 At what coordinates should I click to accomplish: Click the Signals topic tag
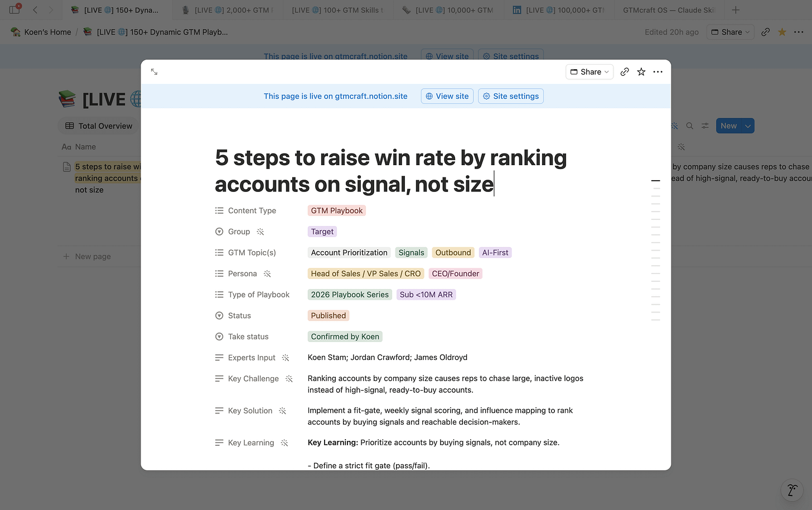[x=412, y=253]
